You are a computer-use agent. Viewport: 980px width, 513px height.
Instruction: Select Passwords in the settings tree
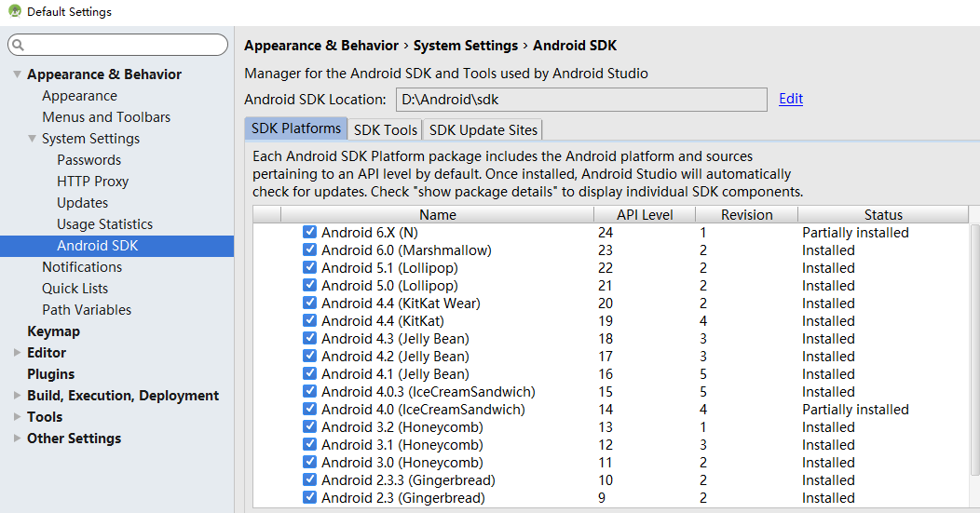pyautogui.click(x=88, y=160)
